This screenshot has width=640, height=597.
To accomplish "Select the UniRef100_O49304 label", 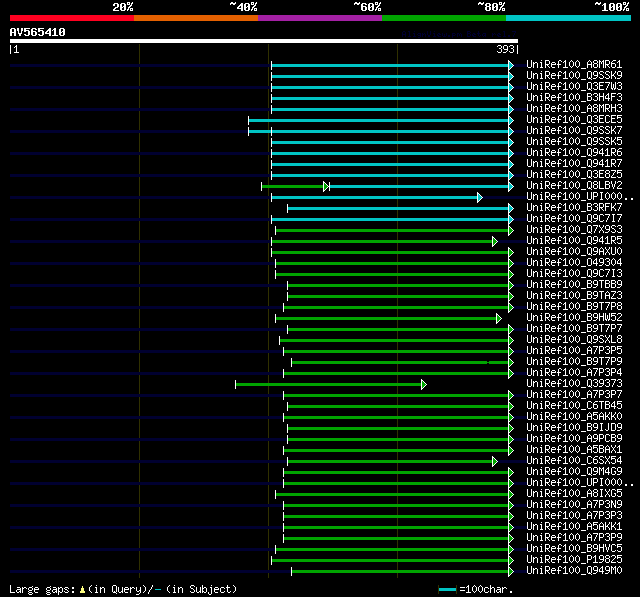I will pos(574,263).
